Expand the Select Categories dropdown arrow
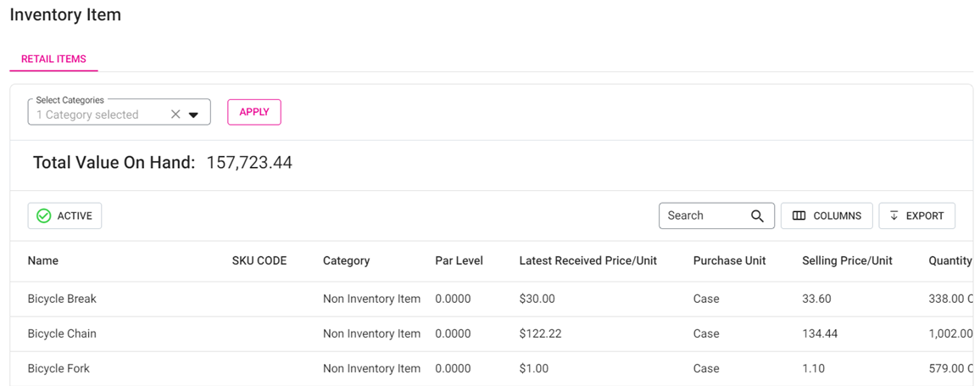The image size is (980, 386). click(193, 115)
